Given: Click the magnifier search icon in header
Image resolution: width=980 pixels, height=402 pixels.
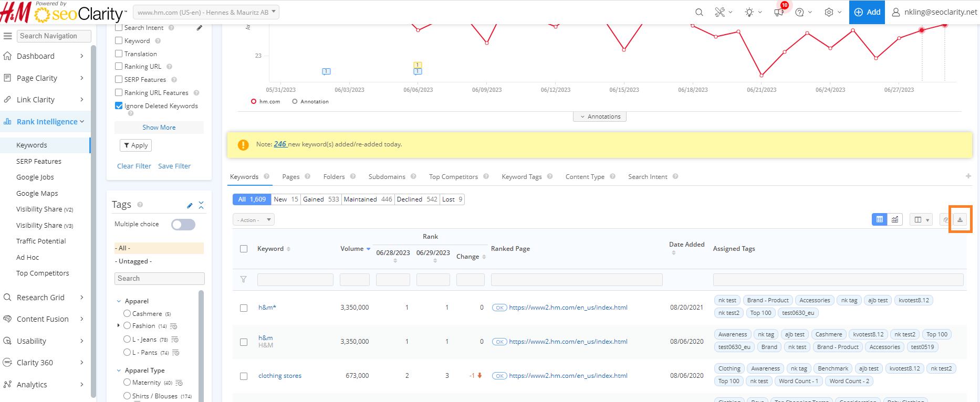Looking at the screenshot, I should click(699, 12).
